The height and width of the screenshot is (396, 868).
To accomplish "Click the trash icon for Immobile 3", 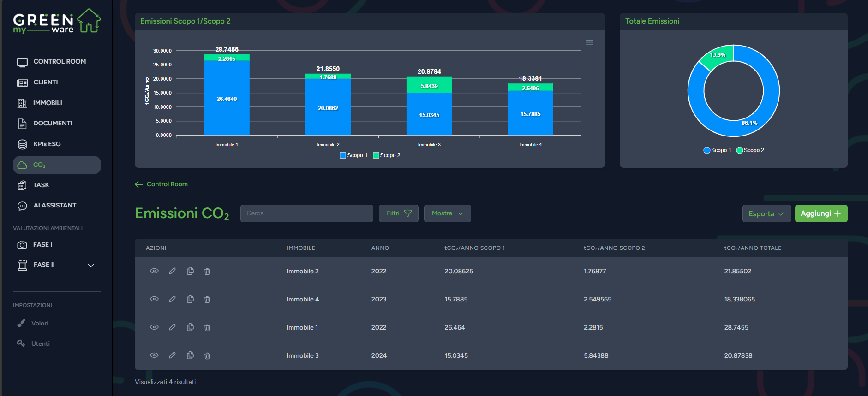I will pos(207,356).
